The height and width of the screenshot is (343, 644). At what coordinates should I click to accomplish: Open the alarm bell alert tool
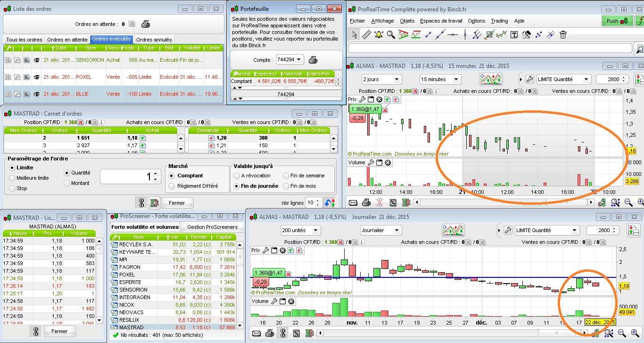(x=379, y=34)
